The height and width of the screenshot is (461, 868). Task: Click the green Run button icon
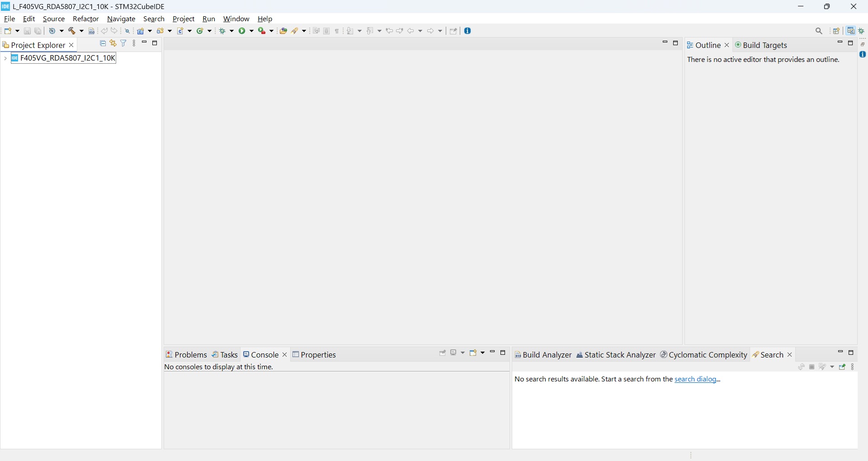pos(243,31)
